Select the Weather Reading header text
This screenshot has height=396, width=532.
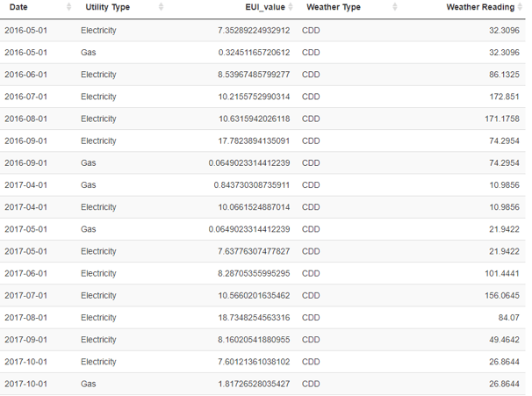click(480, 7)
